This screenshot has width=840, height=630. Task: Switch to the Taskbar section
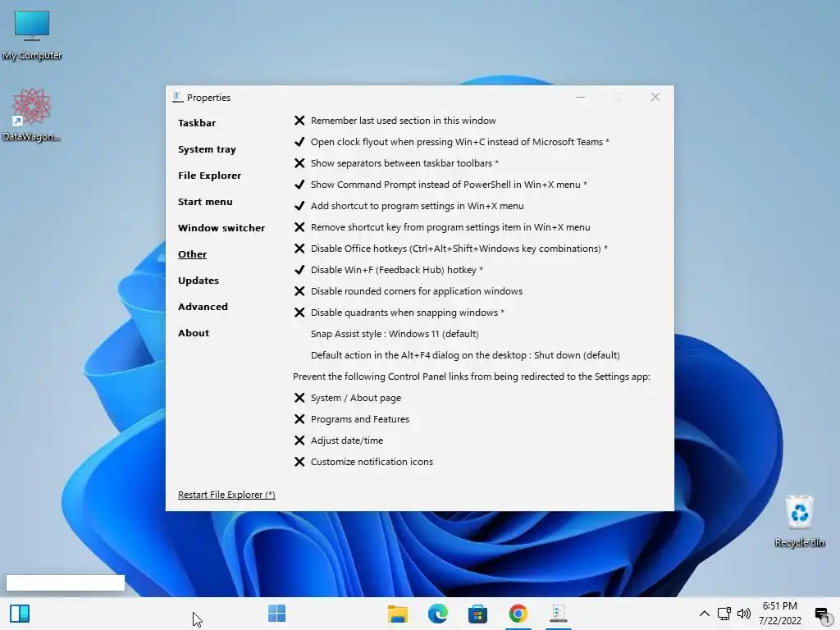point(197,123)
